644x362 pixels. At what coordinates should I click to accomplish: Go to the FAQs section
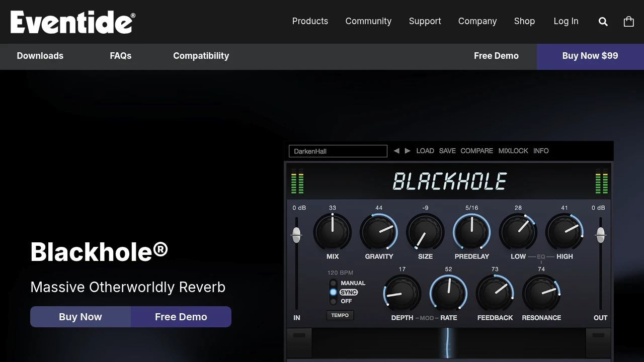tap(121, 56)
